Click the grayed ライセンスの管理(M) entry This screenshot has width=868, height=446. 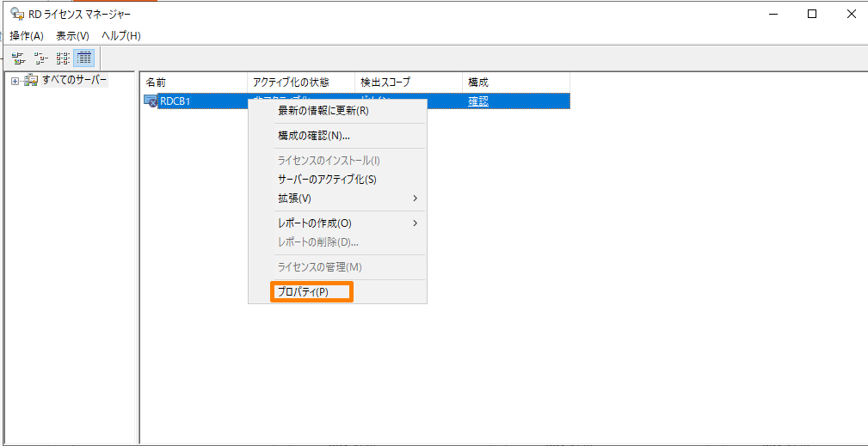pyautogui.click(x=337, y=267)
